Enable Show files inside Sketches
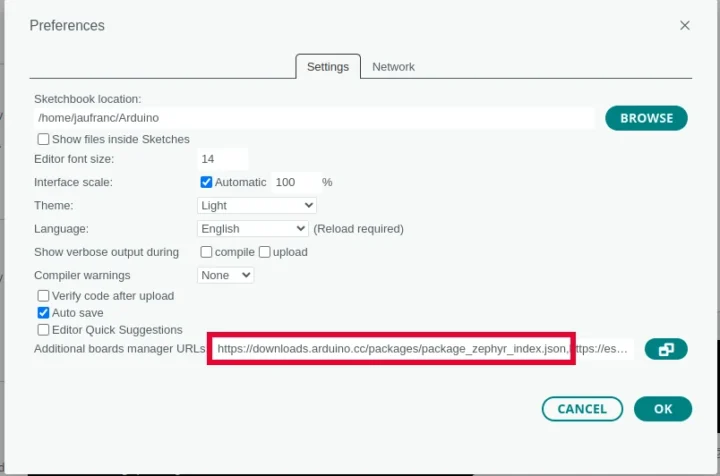This screenshot has width=720, height=476. [x=44, y=139]
